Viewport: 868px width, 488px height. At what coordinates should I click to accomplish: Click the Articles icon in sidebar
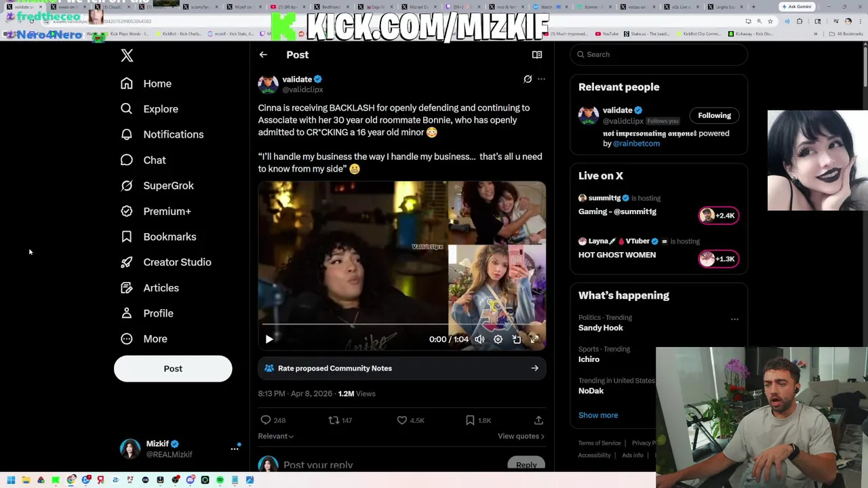(x=127, y=288)
